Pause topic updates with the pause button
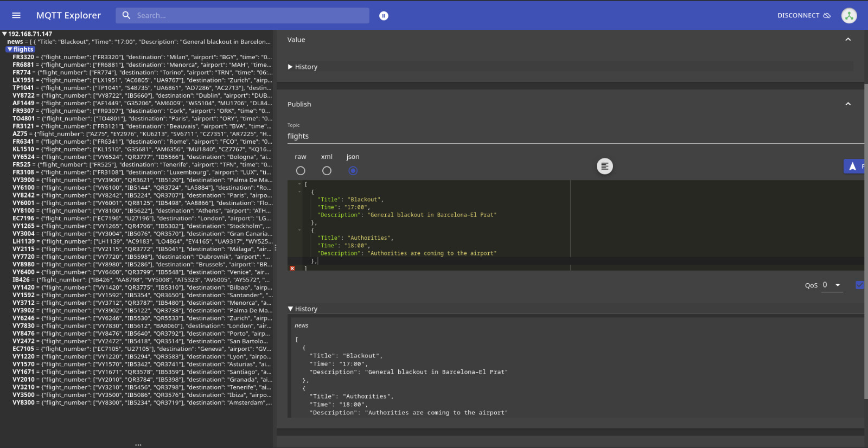The image size is (868, 448). click(384, 16)
